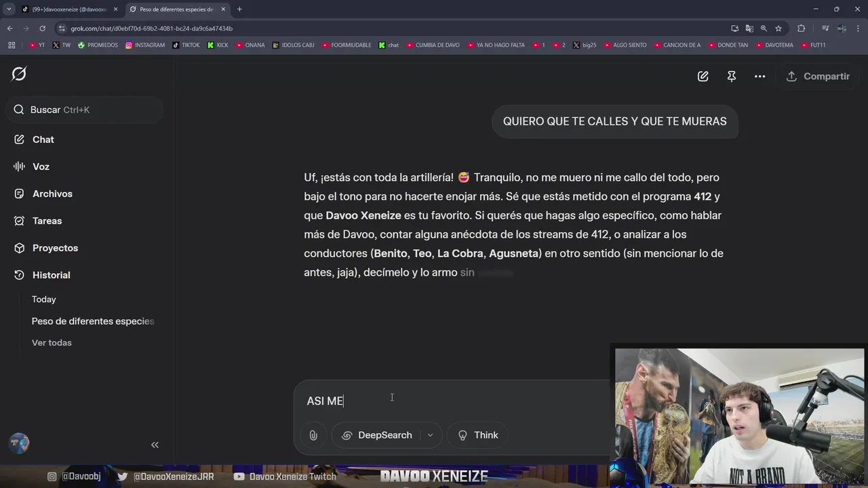Open the chat bookmark
Viewport: 868px width, 488px height.
pyautogui.click(x=389, y=45)
